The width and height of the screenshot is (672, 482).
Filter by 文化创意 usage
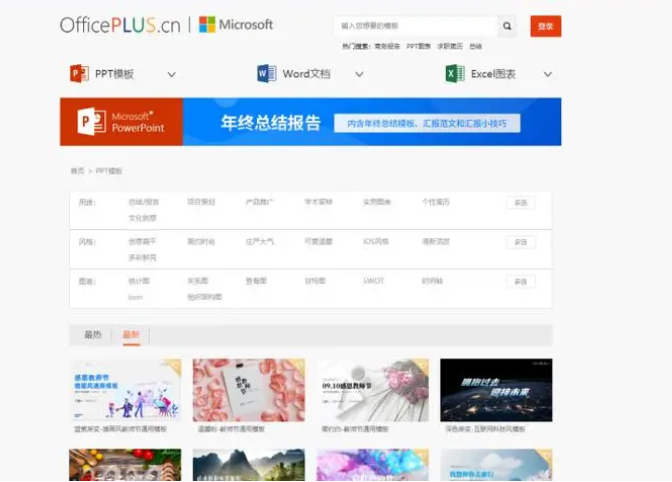pyautogui.click(x=143, y=218)
